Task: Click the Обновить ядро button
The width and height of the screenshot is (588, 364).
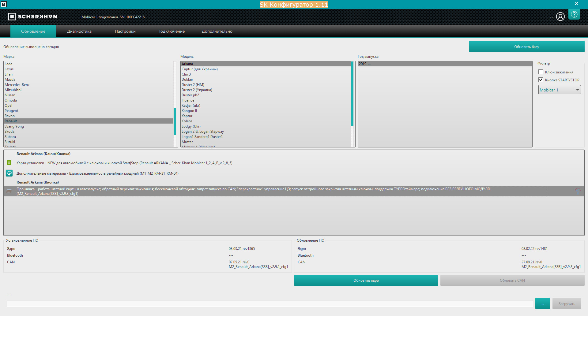Action: [x=366, y=280]
